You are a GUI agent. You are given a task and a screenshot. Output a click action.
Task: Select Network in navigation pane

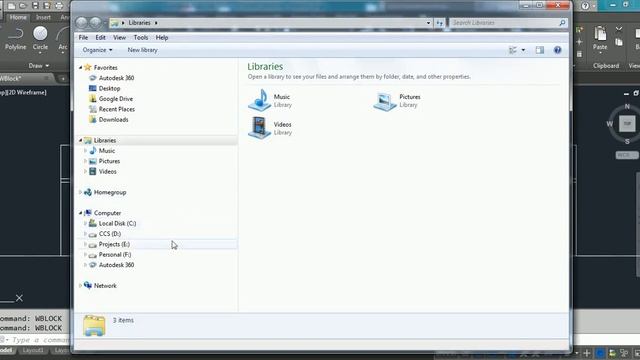pos(105,286)
